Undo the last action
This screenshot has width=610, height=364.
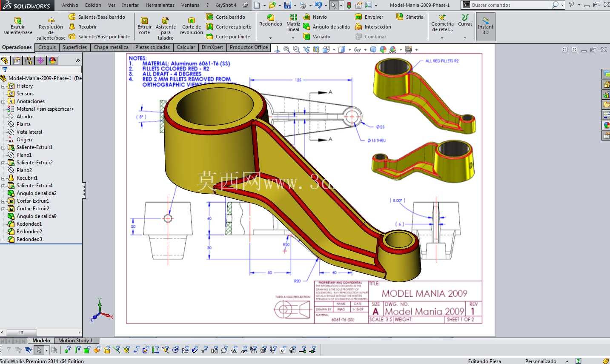[318, 5]
